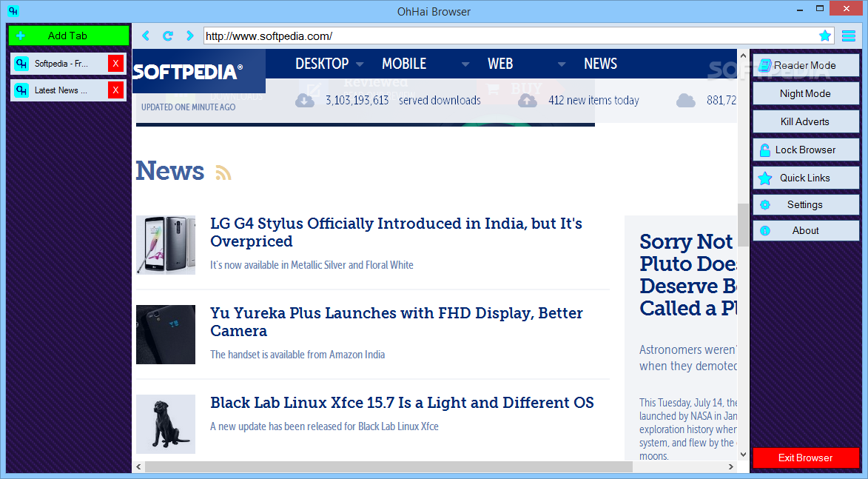This screenshot has width=868, height=479.
Task: Switch to the Softpedia tab
Action: click(x=61, y=64)
